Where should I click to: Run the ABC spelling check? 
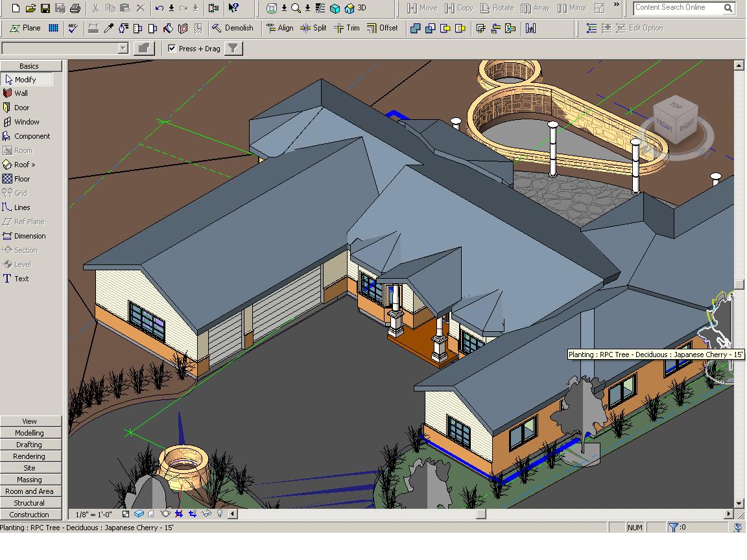click(x=73, y=28)
